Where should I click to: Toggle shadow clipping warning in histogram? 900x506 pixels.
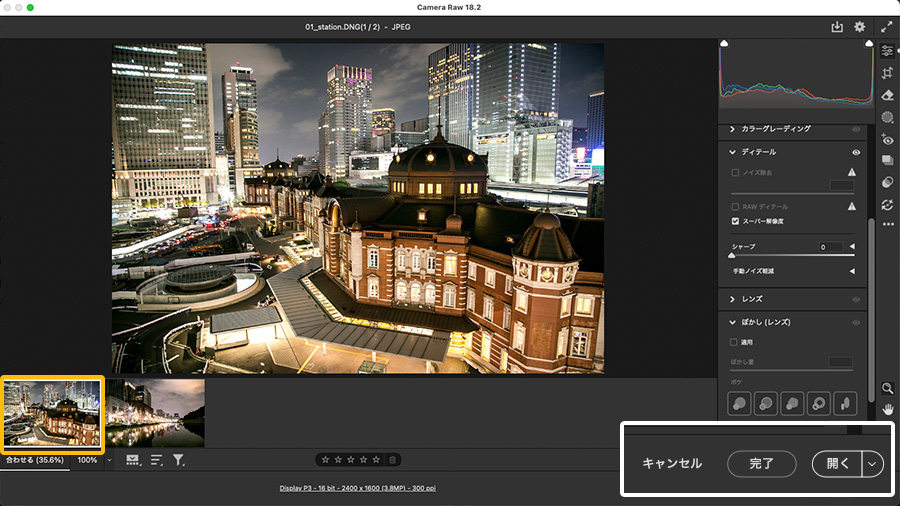(724, 44)
